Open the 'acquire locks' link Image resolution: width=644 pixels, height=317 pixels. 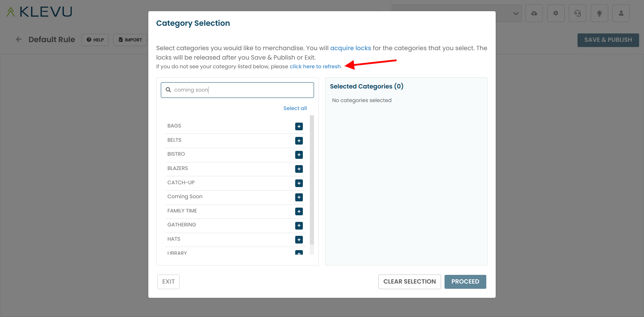click(x=351, y=48)
